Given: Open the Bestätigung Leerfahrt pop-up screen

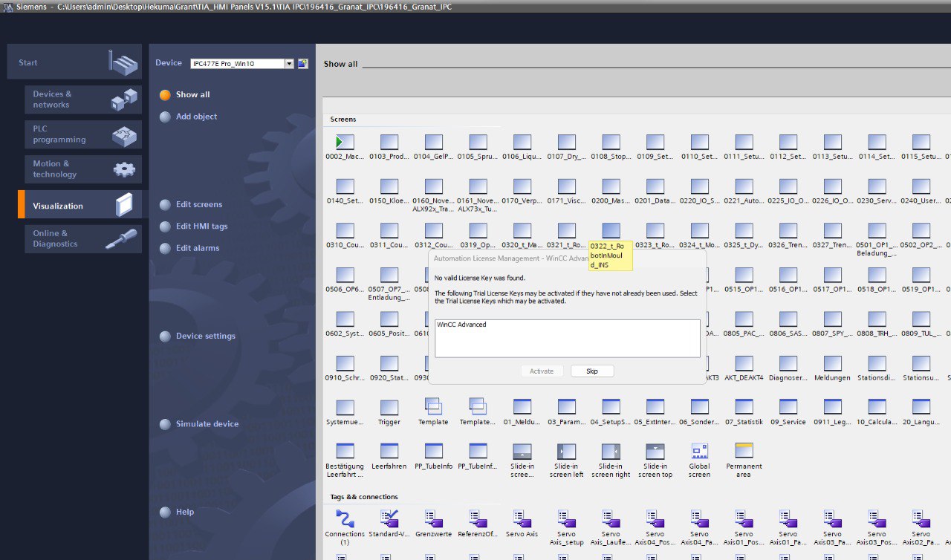Looking at the screenshot, I should [x=345, y=451].
